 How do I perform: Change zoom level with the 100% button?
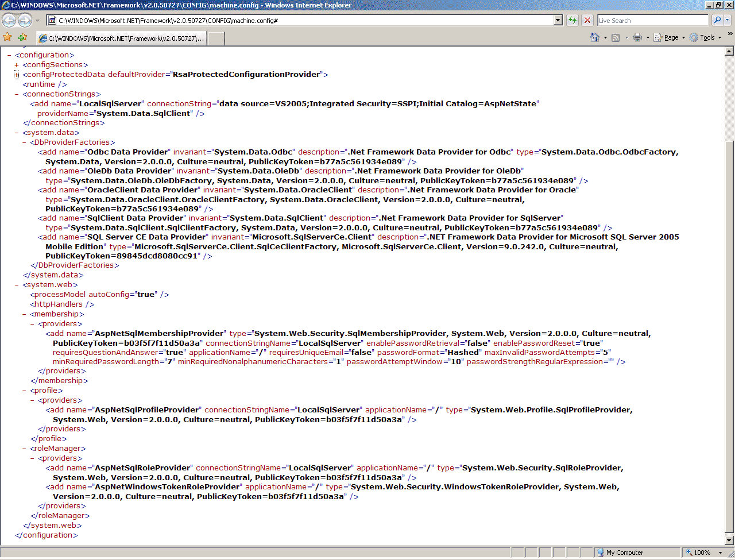(698, 553)
